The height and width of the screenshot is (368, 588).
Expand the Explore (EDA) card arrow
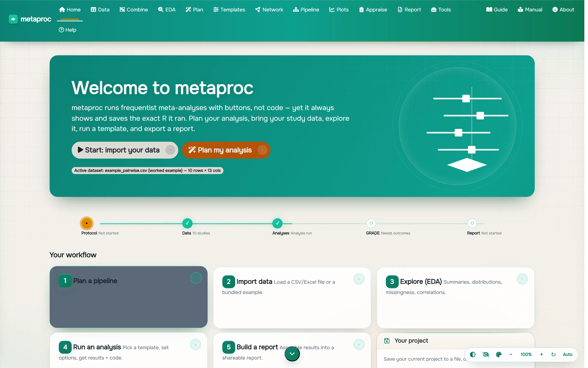tap(522, 279)
